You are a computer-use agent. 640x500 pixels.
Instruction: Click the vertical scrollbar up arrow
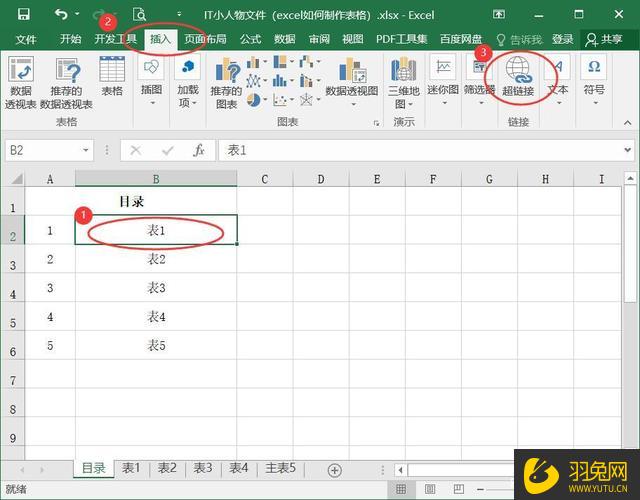pos(630,178)
